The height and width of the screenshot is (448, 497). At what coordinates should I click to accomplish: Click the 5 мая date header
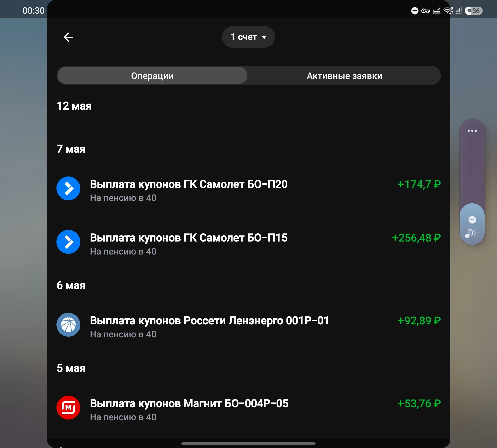pos(71,368)
